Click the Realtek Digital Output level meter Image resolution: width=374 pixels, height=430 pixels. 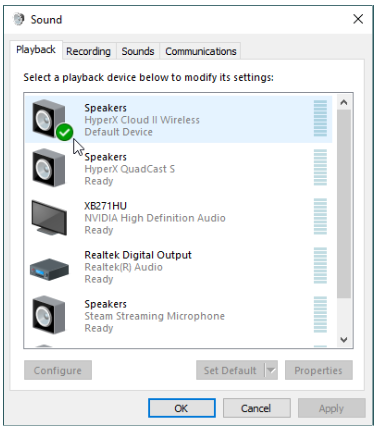(320, 265)
